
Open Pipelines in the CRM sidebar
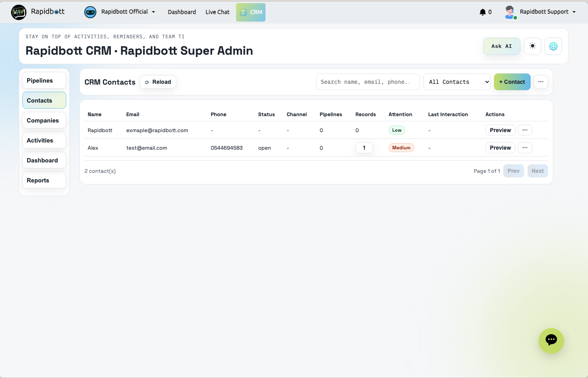[44, 80]
